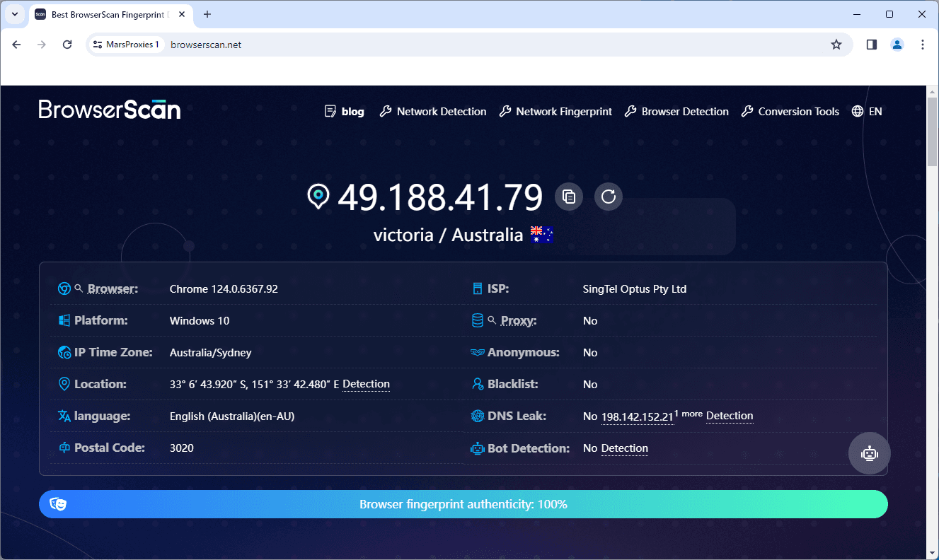Viewport: 939px width, 560px height.
Task: Click the Detection link in DNS Leak row
Action: 730,416
